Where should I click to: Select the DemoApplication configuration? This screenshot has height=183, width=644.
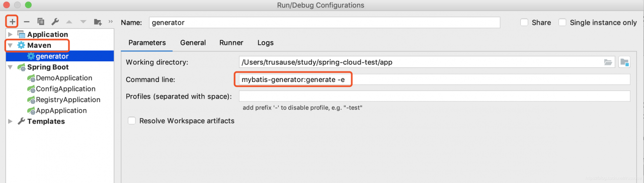tap(64, 78)
